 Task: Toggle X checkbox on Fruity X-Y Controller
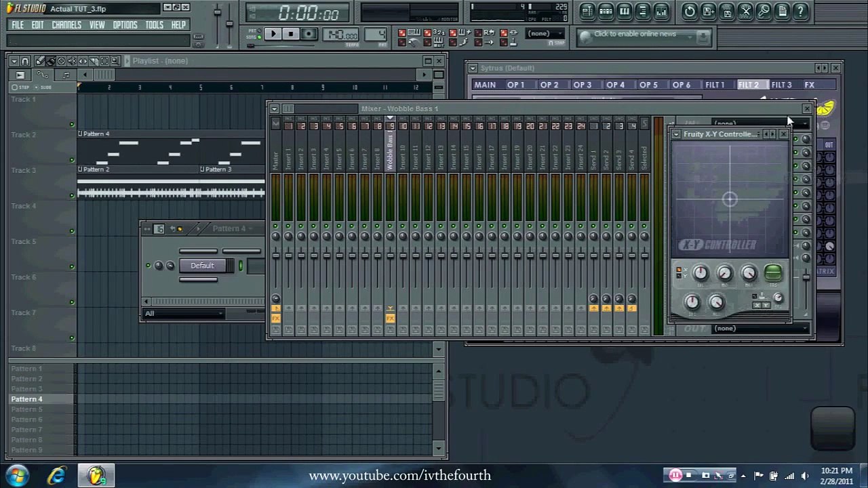click(x=679, y=269)
